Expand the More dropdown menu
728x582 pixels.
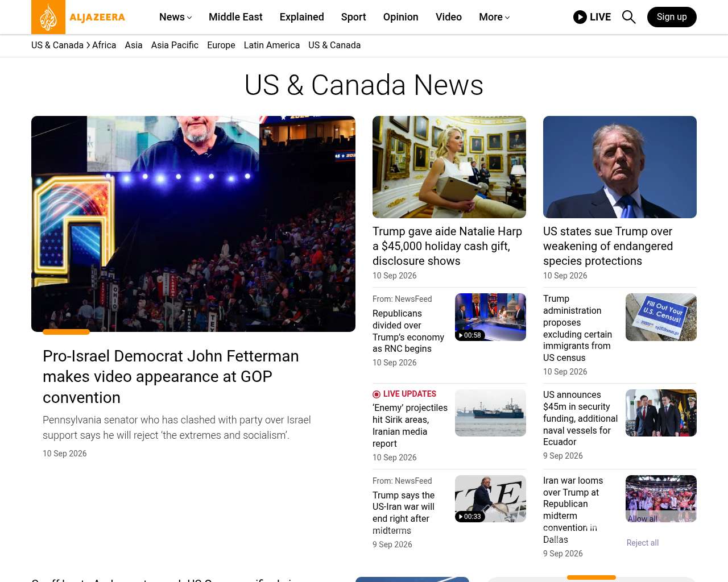(494, 17)
